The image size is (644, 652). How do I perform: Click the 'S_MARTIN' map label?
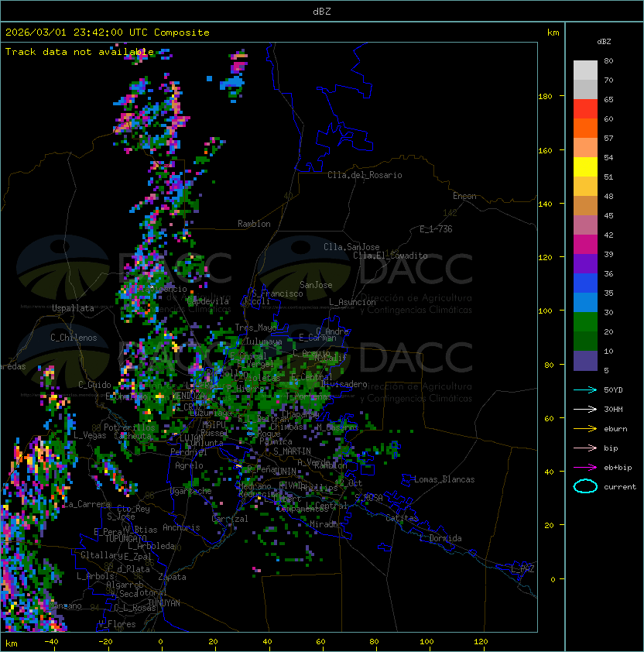coord(292,451)
